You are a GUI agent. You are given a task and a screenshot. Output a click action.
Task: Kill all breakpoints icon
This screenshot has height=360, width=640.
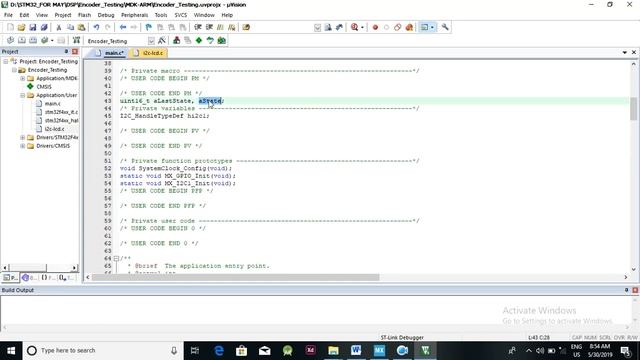tap(409, 27)
